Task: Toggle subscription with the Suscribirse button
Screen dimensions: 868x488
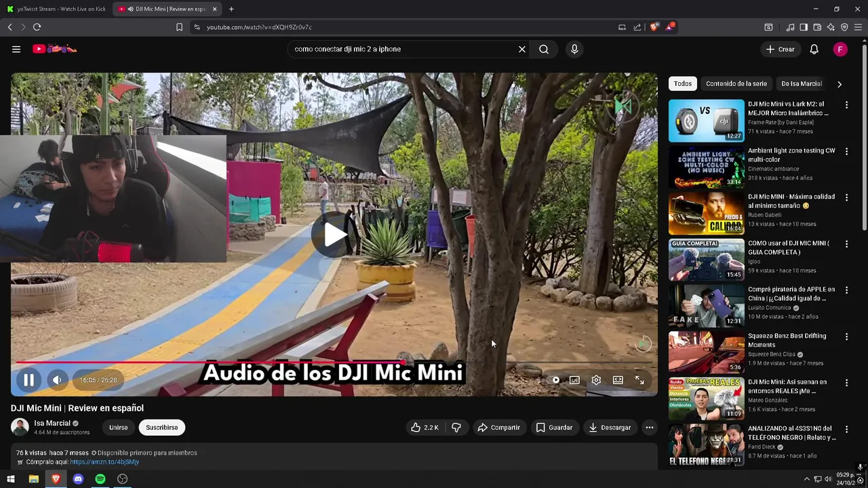Action: (x=162, y=428)
